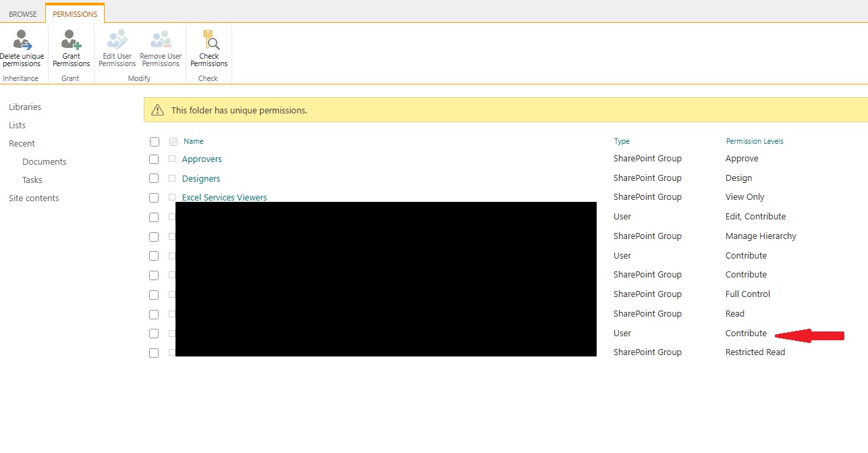Screen dimensions: 868x453
Task: Click the Manage Hierarchy permission text
Action: 761,236
